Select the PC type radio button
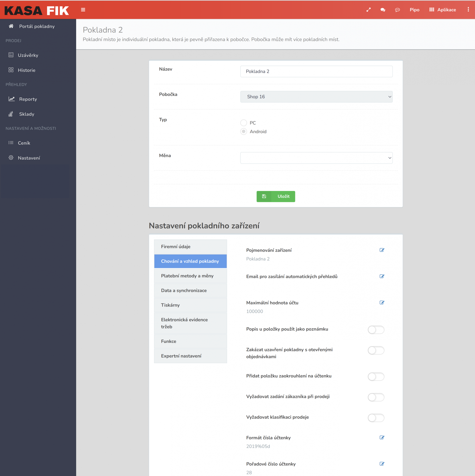The width and height of the screenshot is (475, 476). [243, 123]
